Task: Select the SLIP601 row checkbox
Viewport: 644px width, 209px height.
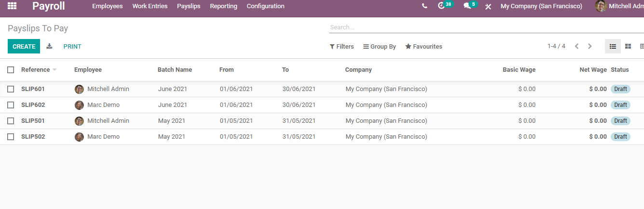Action: tap(11, 89)
